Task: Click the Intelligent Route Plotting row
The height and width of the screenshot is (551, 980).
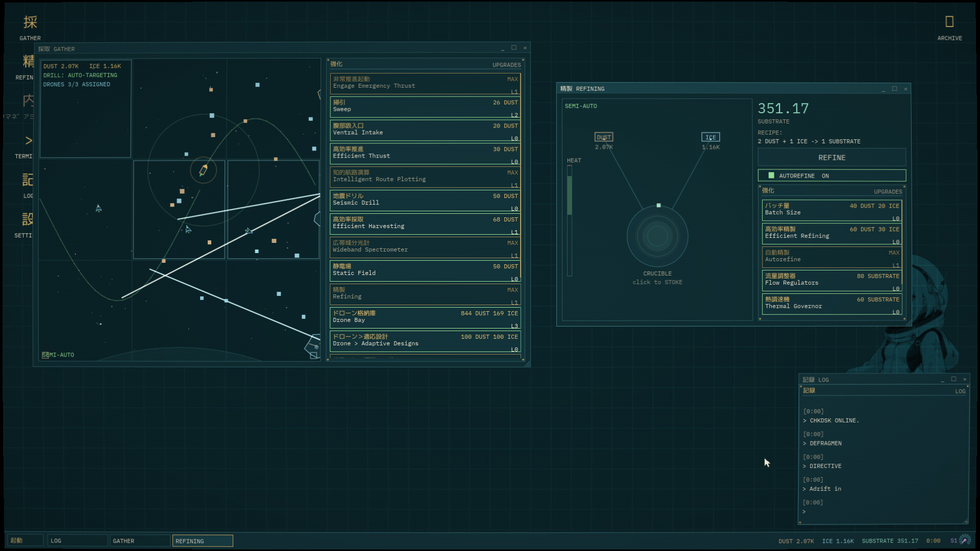Action: pyautogui.click(x=425, y=178)
